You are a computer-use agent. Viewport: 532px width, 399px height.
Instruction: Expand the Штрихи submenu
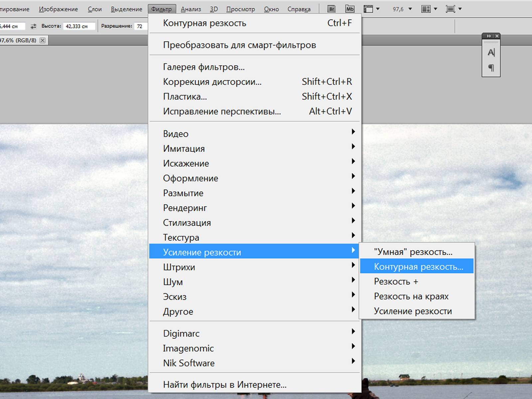click(x=255, y=267)
